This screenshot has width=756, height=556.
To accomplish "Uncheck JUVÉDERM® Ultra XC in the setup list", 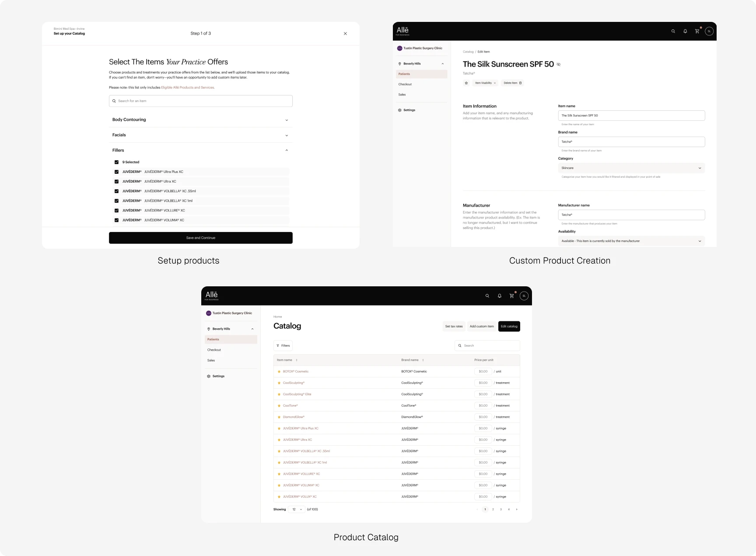I will 116,181.
